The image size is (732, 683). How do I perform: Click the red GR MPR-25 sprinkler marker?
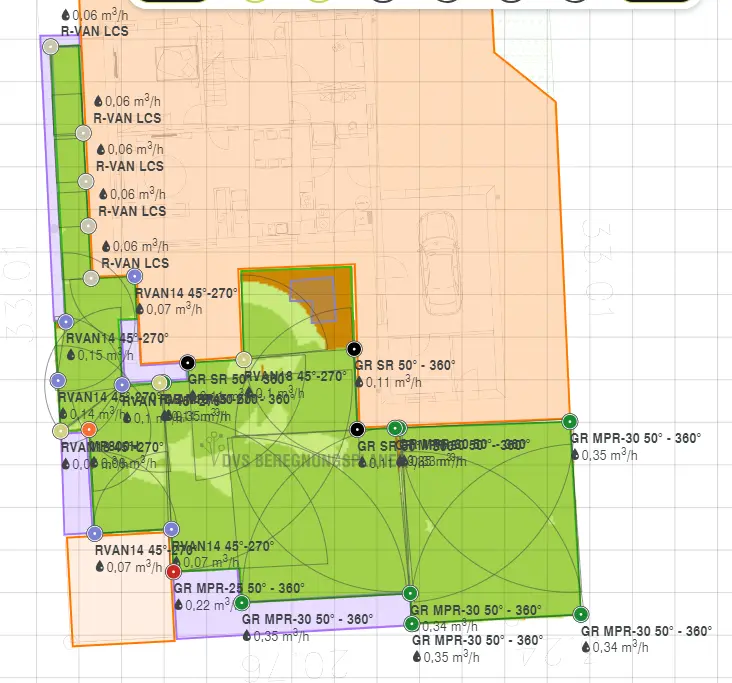pos(174,571)
